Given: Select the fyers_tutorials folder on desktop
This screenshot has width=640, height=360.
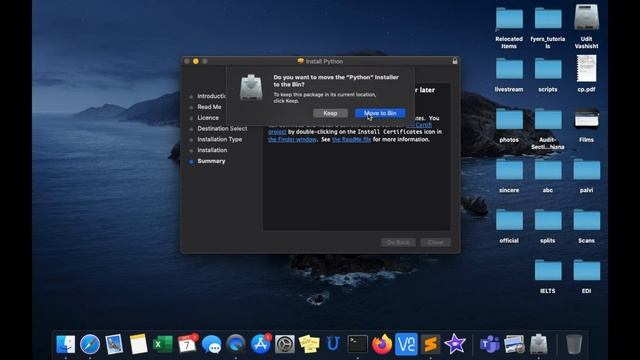Looking at the screenshot, I should (x=548, y=19).
